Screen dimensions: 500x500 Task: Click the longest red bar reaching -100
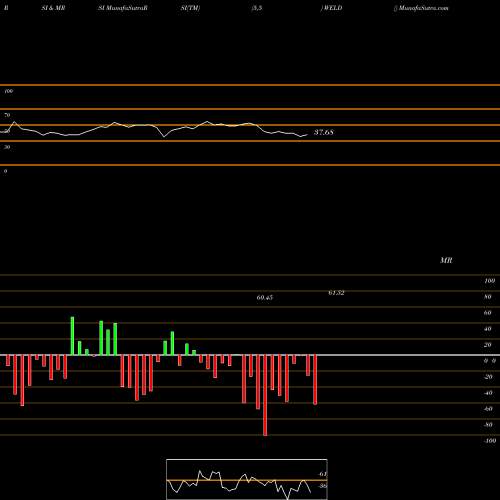(265, 395)
